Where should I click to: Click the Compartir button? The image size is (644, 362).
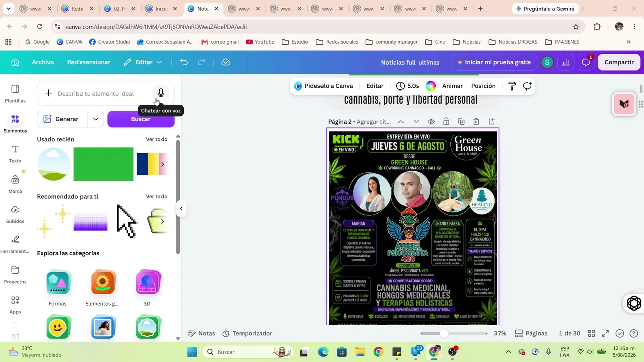click(x=619, y=62)
